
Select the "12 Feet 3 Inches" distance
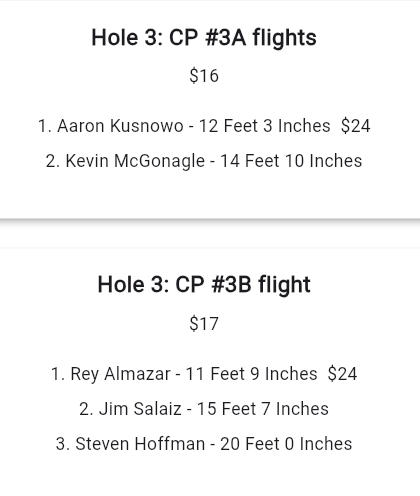coord(264,126)
